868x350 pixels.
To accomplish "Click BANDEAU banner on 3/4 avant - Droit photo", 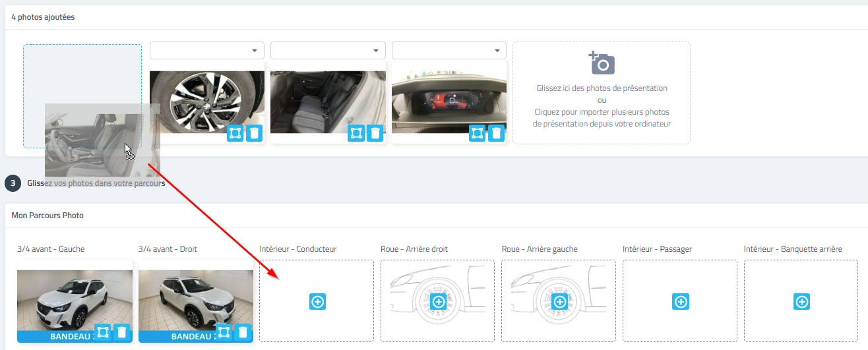I will 196,336.
